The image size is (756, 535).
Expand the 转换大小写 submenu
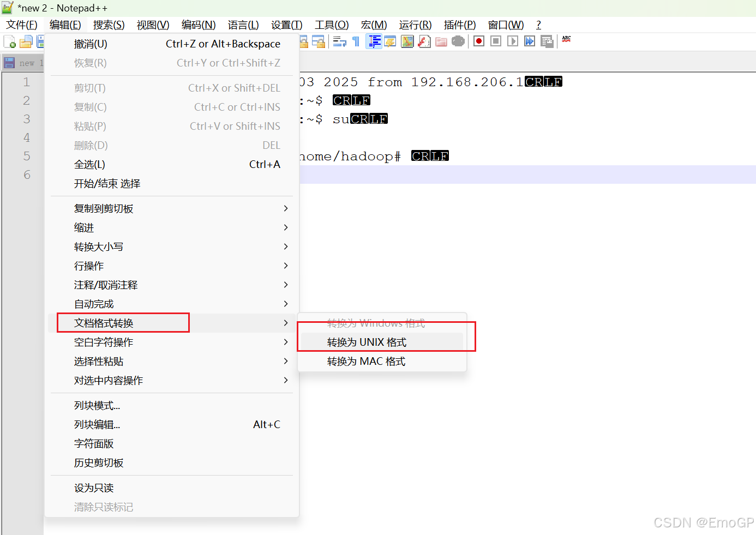172,247
